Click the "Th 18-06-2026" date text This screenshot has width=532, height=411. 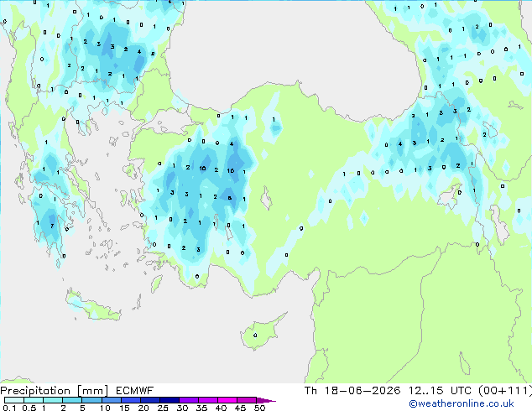[352, 391]
